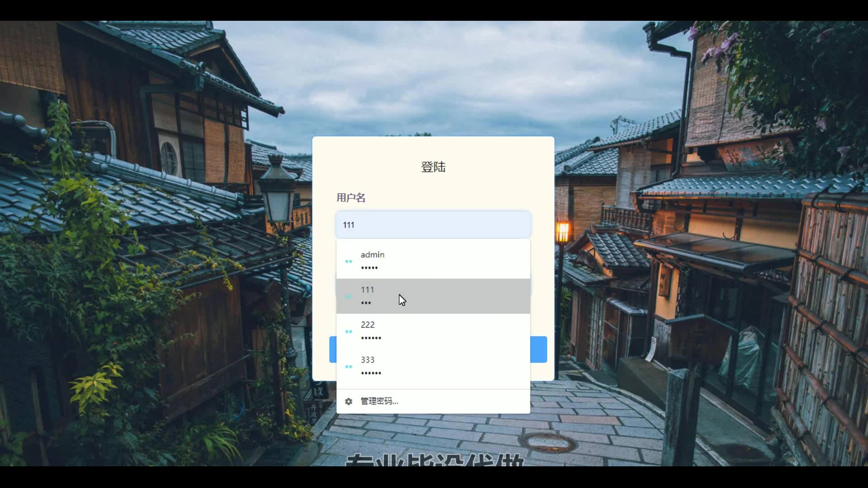Click the key icon beside 222
868x488 pixels.
[x=349, y=331]
